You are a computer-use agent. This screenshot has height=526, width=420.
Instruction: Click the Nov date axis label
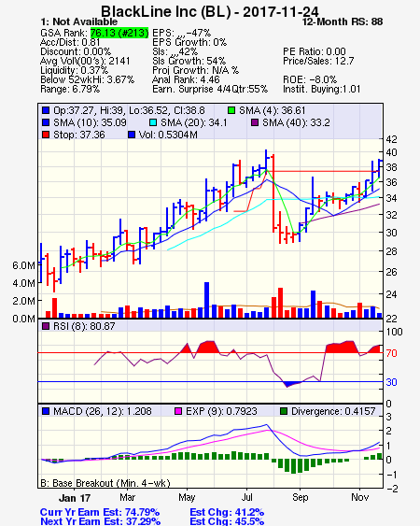click(x=359, y=497)
